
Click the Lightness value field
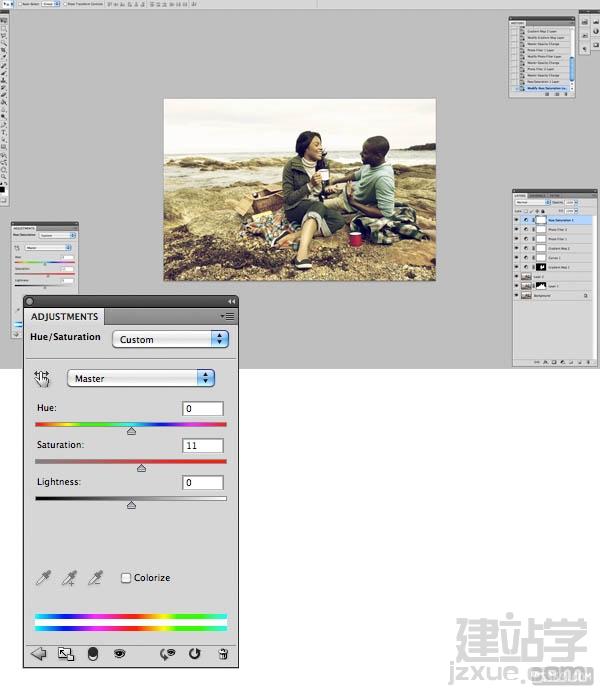(203, 482)
